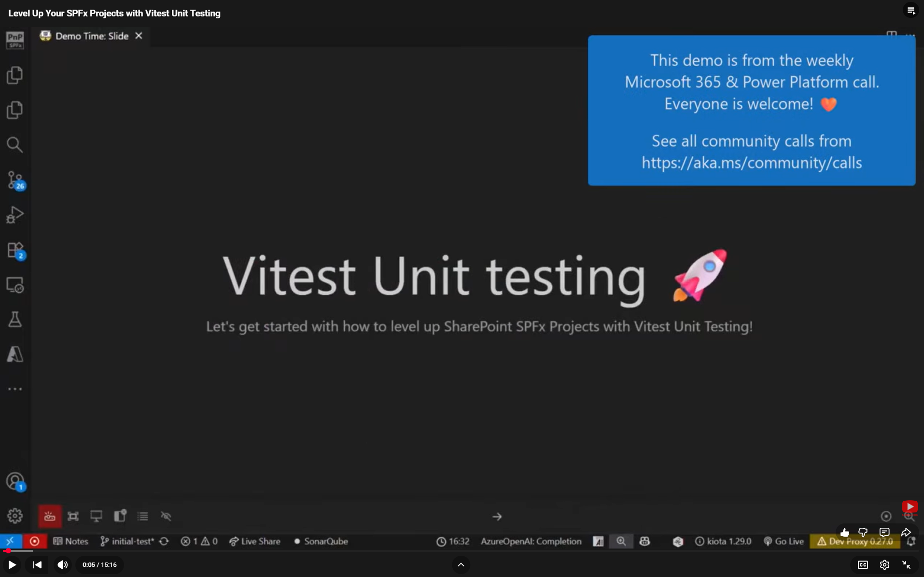Launch Go Live server
The width and height of the screenshot is (924, 577).
pos(783,541)
